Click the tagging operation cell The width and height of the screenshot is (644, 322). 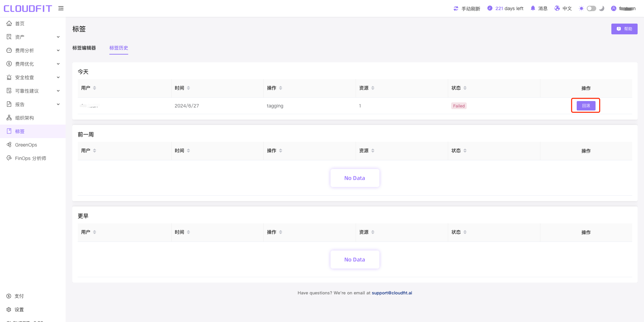pyautogui.click(x=275, y=106)
